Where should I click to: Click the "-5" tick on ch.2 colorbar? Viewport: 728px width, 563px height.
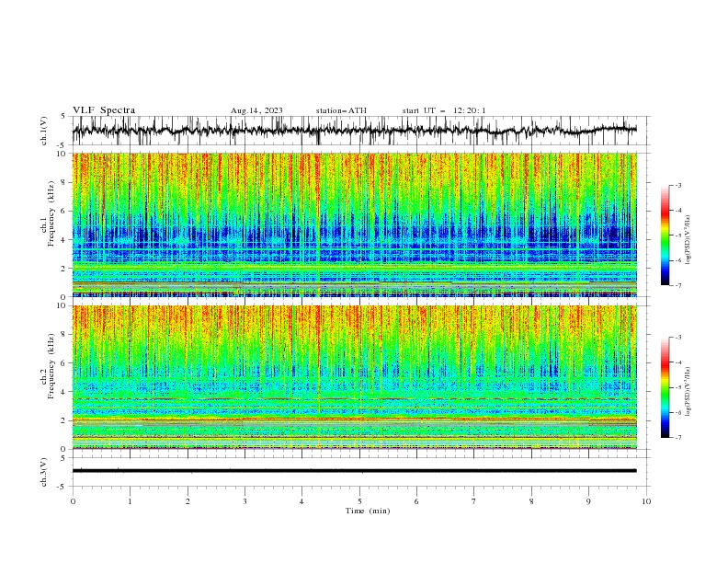[x=678, y=387]
